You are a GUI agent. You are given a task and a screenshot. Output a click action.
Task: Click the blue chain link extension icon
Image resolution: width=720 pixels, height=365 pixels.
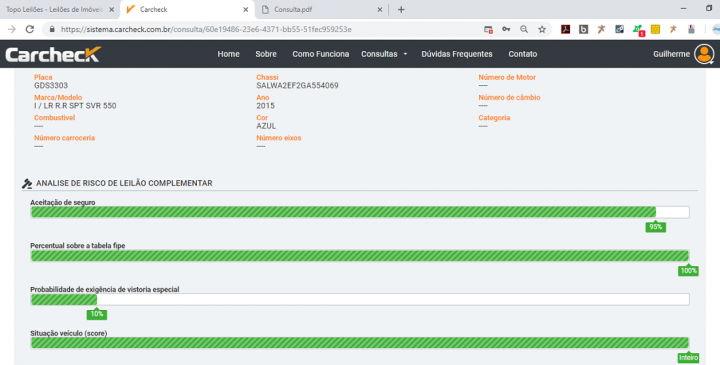[619, 29]
